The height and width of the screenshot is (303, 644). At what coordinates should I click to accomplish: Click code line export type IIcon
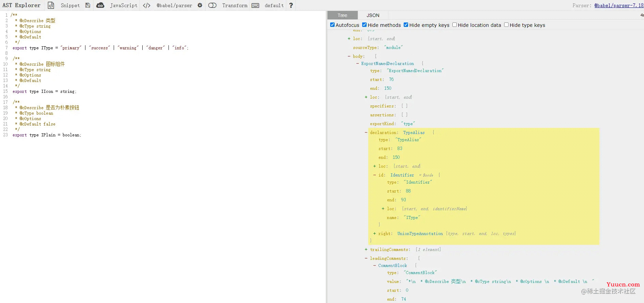point(45,91)
